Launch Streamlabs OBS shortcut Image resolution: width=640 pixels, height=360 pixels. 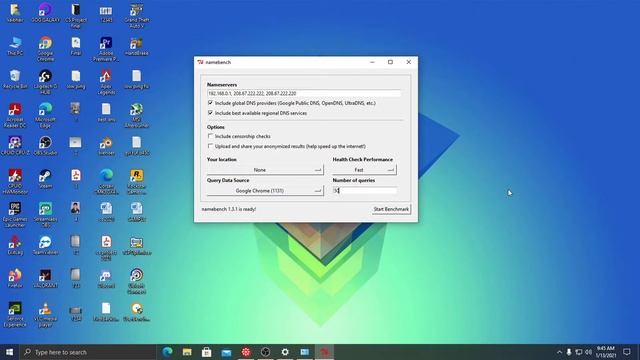coord(45,215)
